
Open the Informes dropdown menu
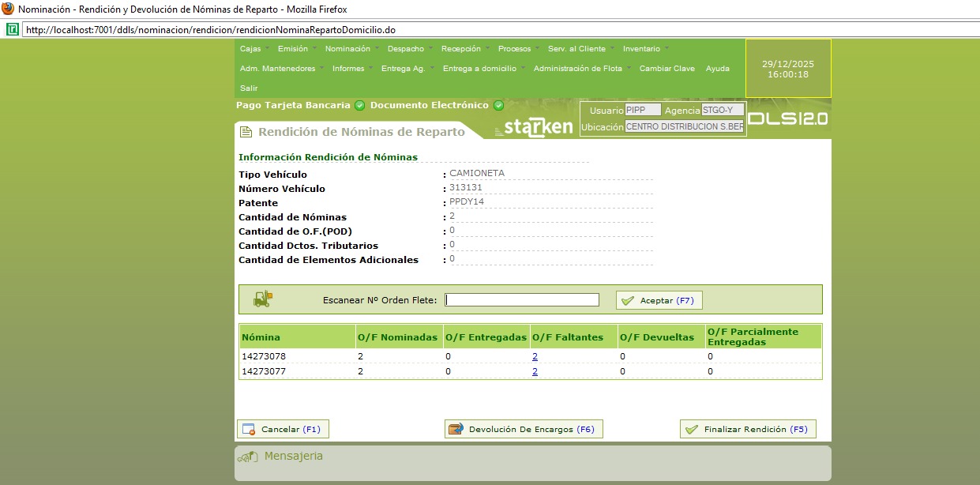tap(352, 69)
